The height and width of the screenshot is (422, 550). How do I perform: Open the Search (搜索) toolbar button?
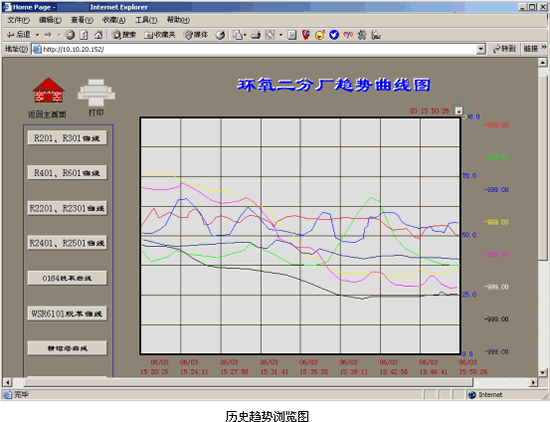point(123,35)
